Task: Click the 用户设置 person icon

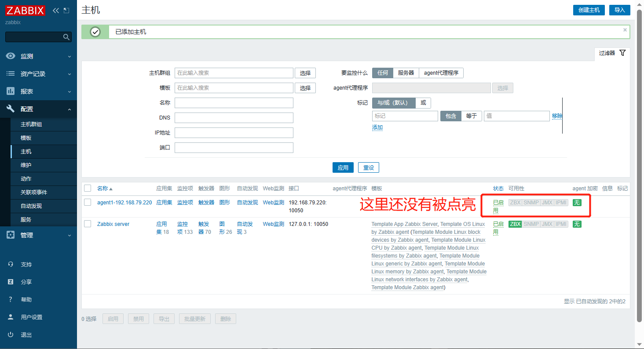Action: 11,317
